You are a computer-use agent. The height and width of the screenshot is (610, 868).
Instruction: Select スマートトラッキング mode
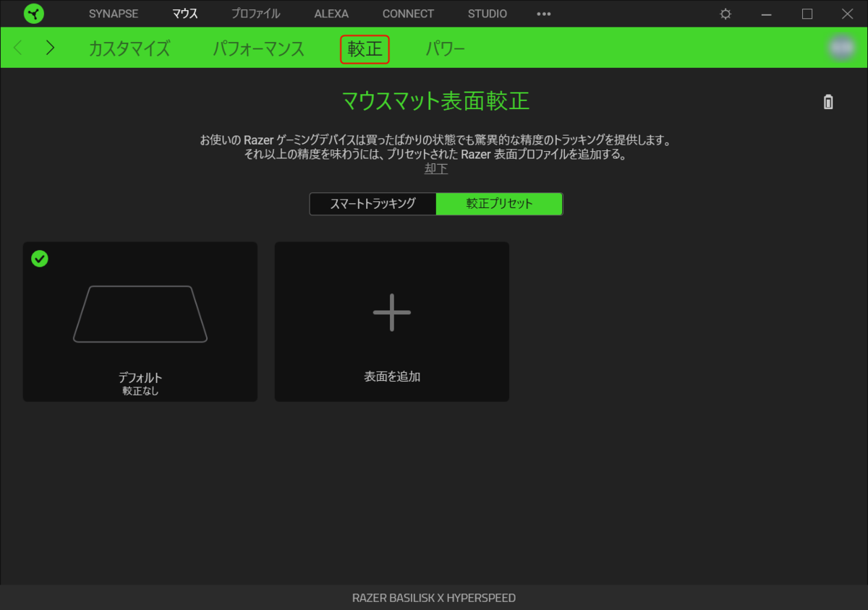coord(373,204)
